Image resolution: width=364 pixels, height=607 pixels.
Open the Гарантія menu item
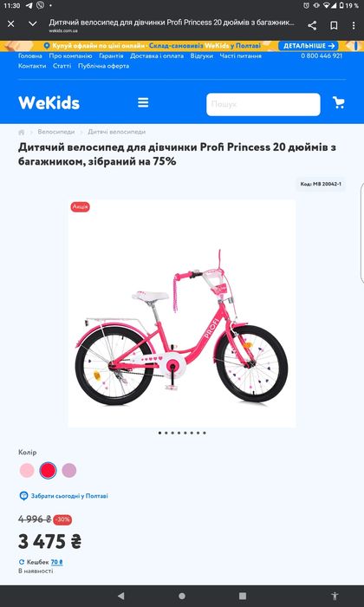pos(111,55)
